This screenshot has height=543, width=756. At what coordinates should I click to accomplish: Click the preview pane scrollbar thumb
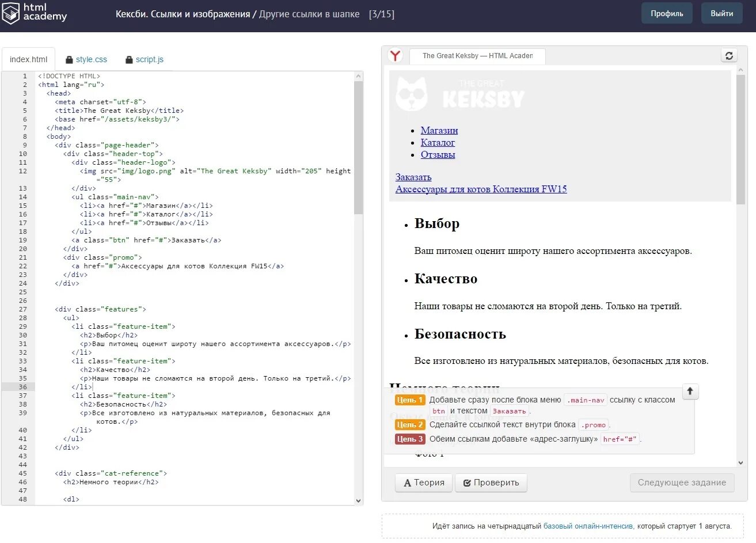point(740,139)
